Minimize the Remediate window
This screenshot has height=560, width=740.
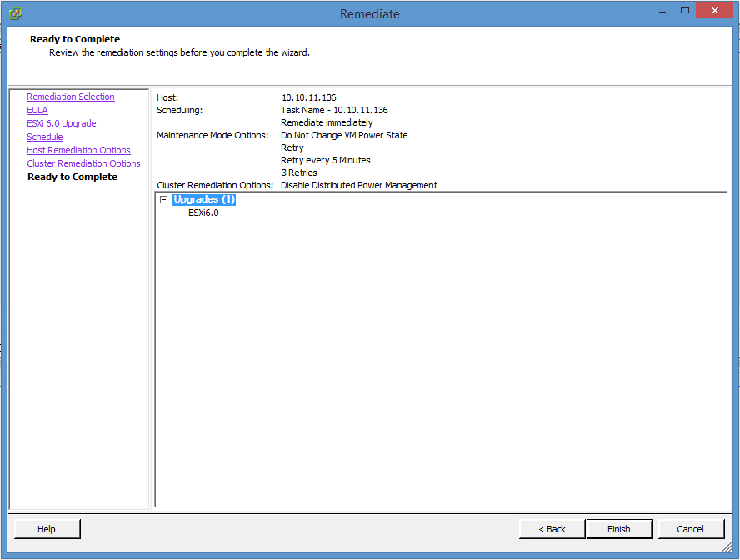662,12
